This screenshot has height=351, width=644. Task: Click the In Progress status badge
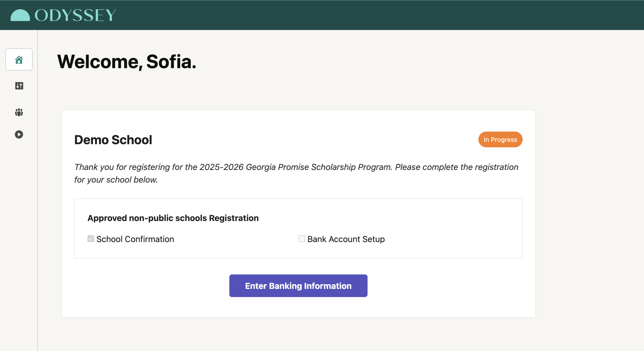(x=500, y=139)
